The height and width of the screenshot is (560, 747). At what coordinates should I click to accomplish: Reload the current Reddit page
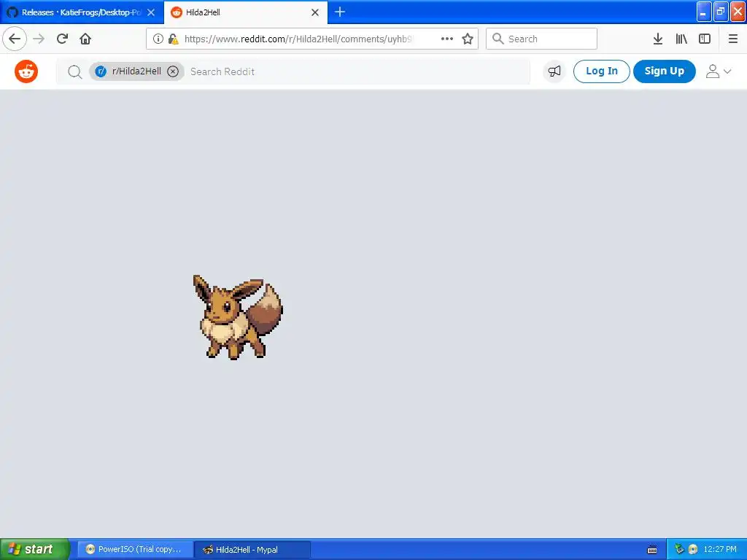[x=62, y=39]
